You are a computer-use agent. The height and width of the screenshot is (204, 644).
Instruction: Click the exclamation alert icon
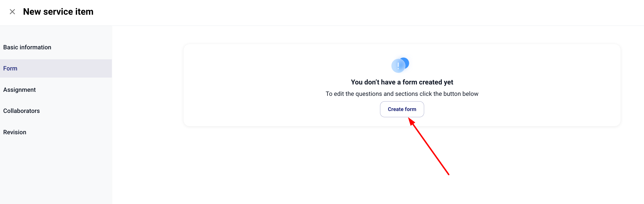pyautogui.click(x=398, y=66)
